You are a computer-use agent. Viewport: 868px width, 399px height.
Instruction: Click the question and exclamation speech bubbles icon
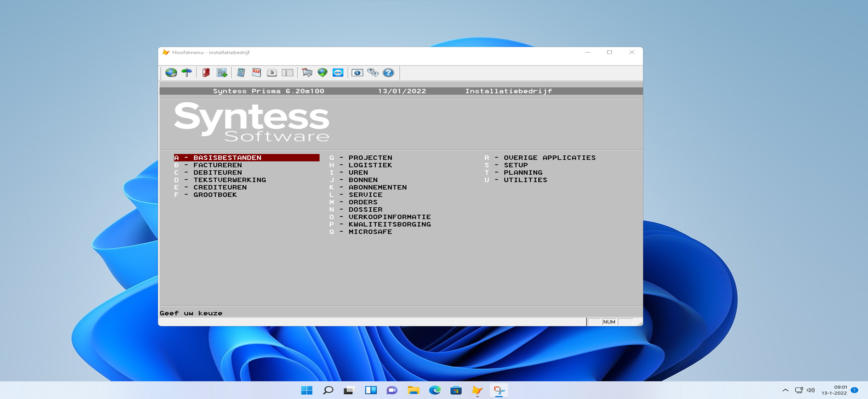point(373,73)
